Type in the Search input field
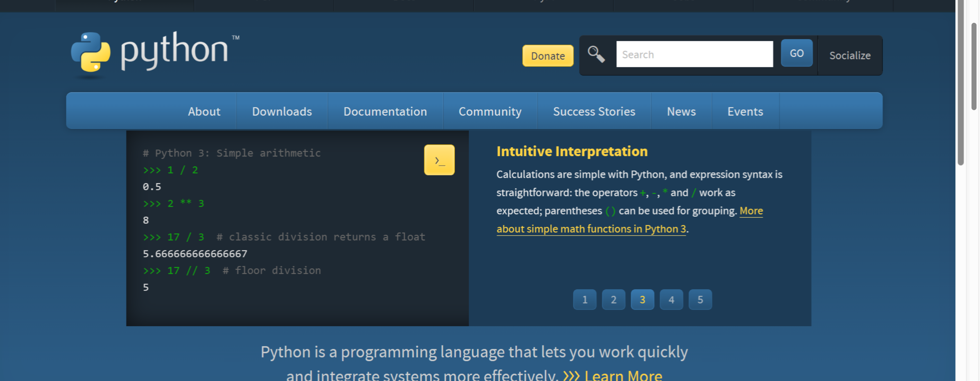Image resolution: width=980 pixels, height=381 pixels. [x=694, y=54]
